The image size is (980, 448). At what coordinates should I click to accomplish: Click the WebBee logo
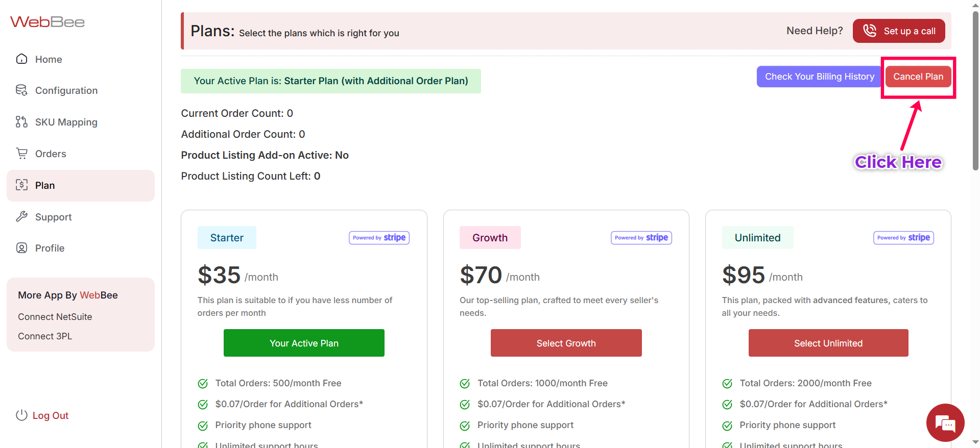47,22
